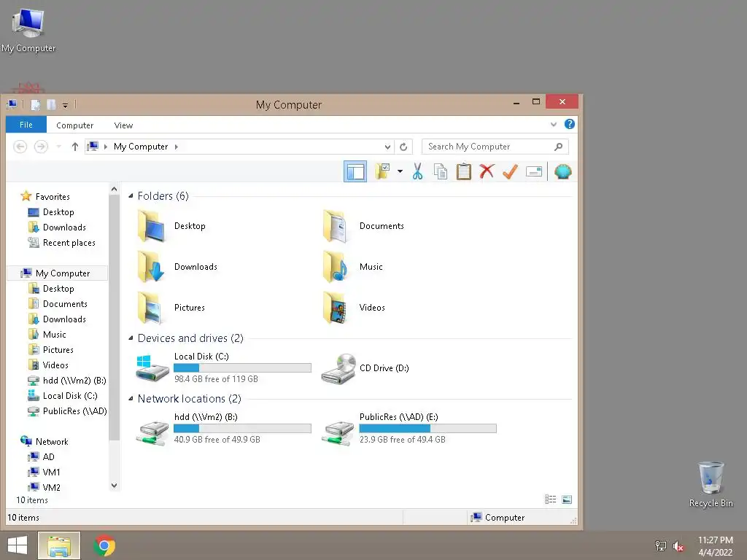The image size is (747, 560).
Task: Select Local Disk (C:) drive icon
Action: [152, 368]
